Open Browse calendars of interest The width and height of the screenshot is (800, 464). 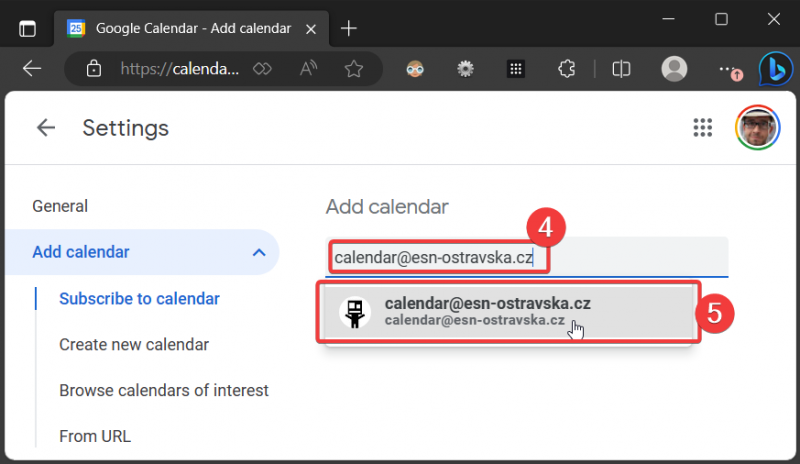click(x=164, y=390)
